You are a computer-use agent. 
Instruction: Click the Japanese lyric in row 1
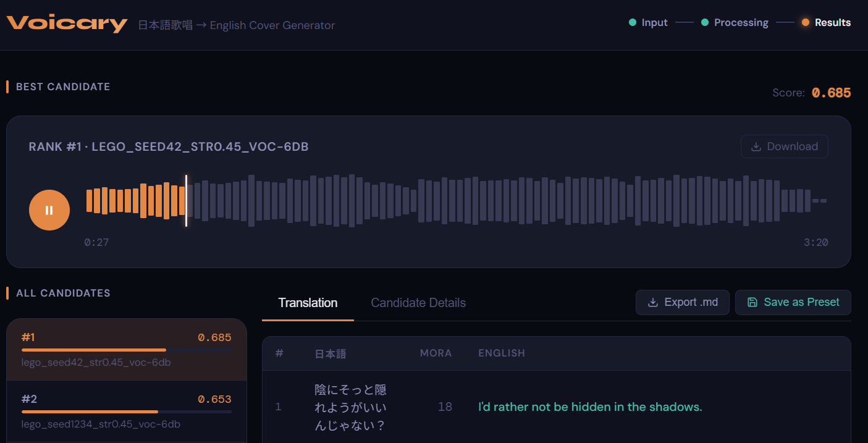click(350, 407)
